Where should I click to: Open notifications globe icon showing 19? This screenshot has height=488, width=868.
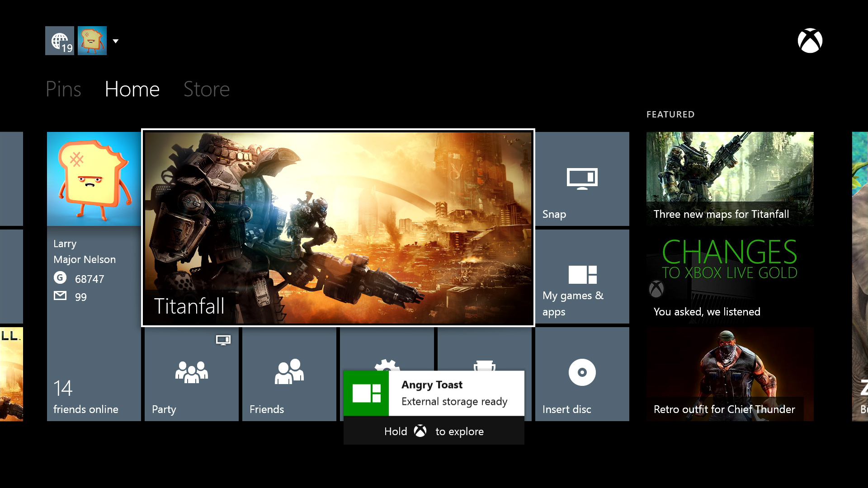pos(60,41)
